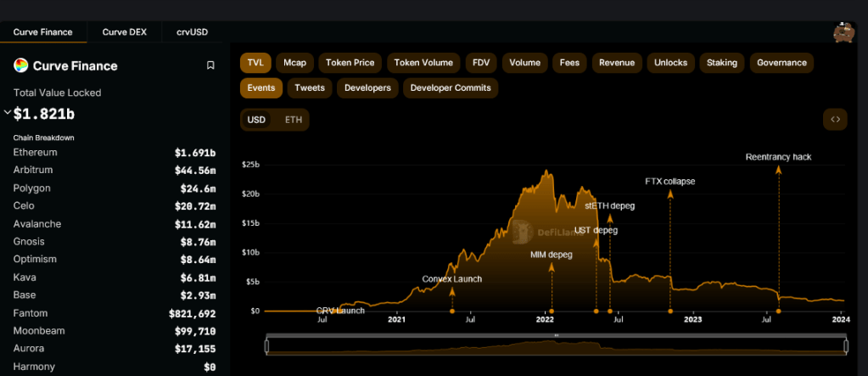Toggle the TVL chart metric
This screenshot has width=868, height=376.
[x=255, y=62]
